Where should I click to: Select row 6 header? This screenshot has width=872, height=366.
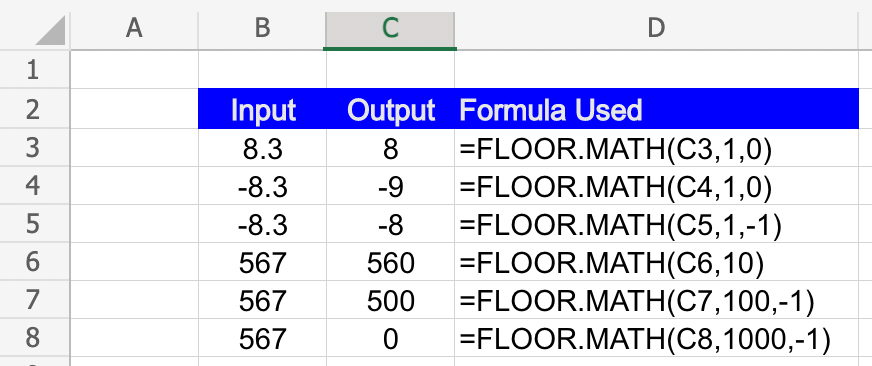coord(33,261)
